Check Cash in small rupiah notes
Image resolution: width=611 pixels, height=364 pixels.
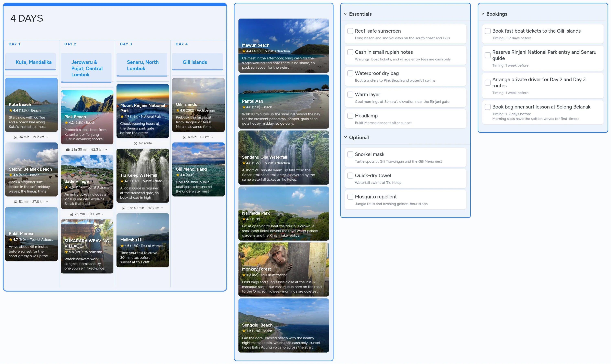tap(350, 52)
